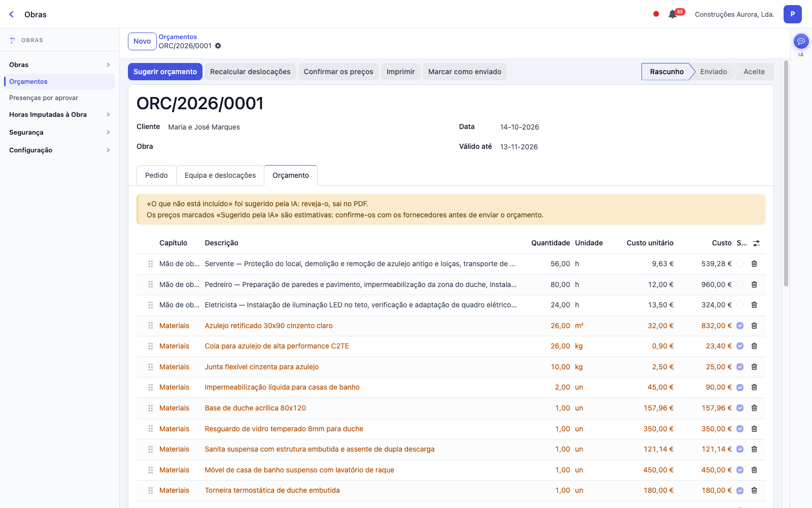Open Presenças por aprovar in sidebar
The image size is (812, 508).
tap(59, 98)
